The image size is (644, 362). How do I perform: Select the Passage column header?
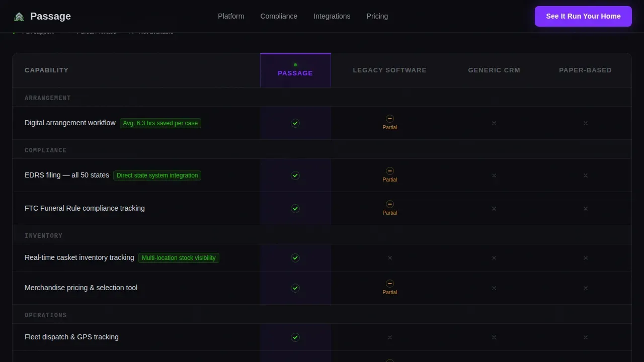coord(295,70)
